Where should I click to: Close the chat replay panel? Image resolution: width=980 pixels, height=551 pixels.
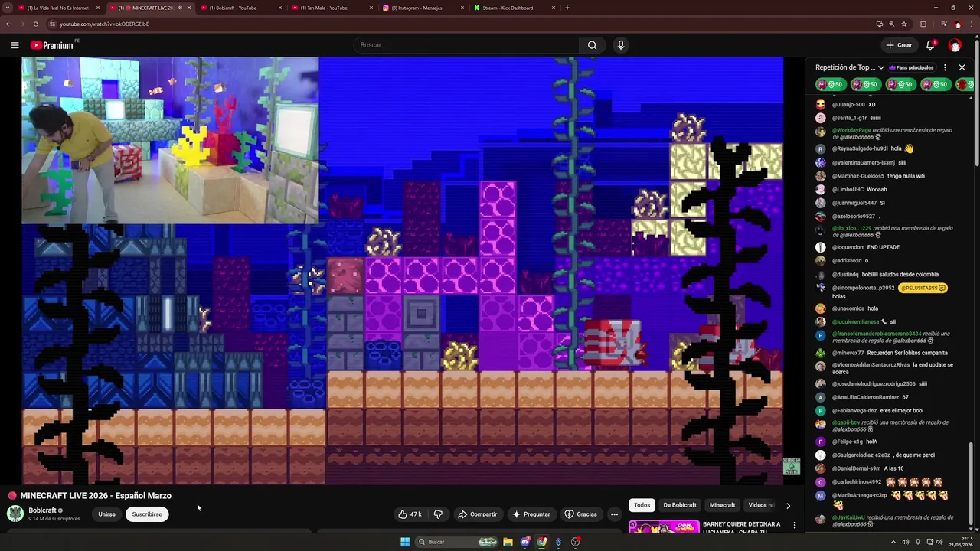[x=962, y=67]
